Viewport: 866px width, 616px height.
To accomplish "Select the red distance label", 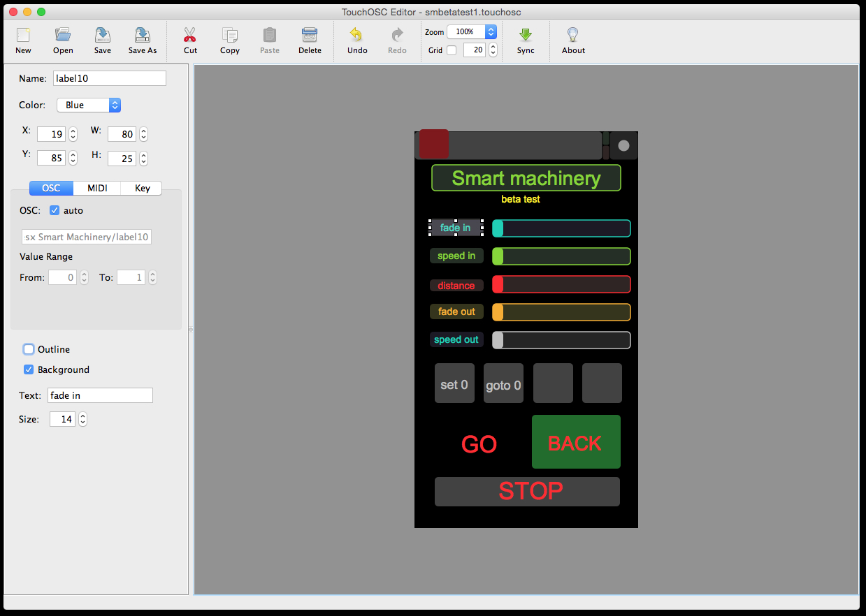I will [x=456, y=285].
